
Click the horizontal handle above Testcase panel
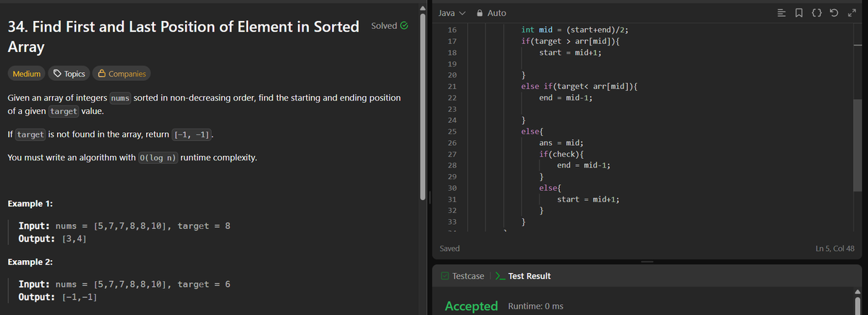(648, 261)
